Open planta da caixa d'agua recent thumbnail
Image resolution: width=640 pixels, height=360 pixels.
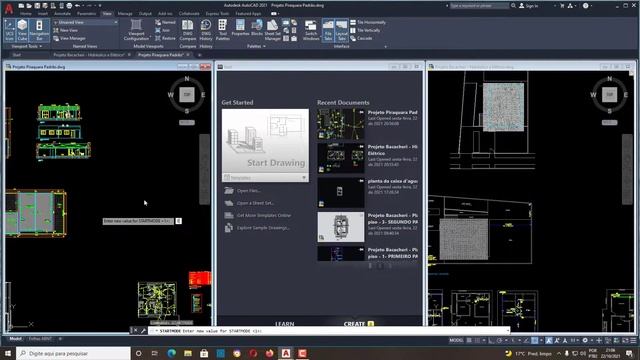341,193
